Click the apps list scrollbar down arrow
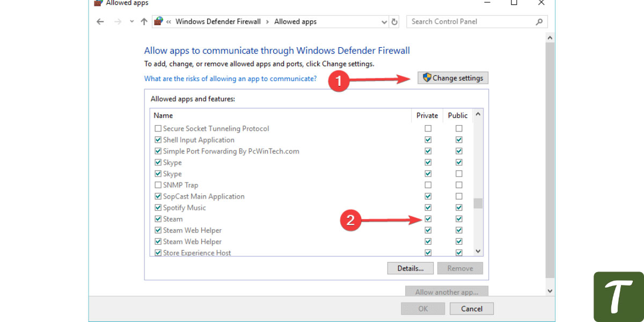The image size is (644, 322). click(x=478, y=251)
